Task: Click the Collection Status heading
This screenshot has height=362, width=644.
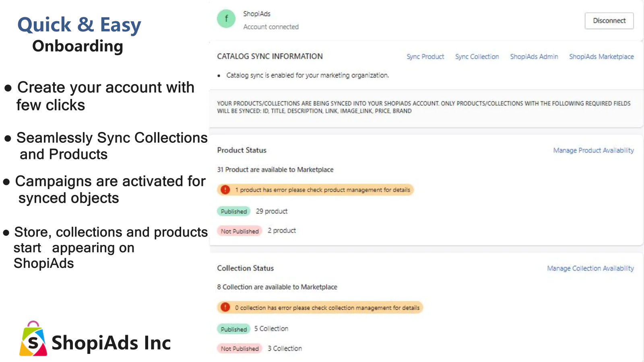Action: point(245,268)
